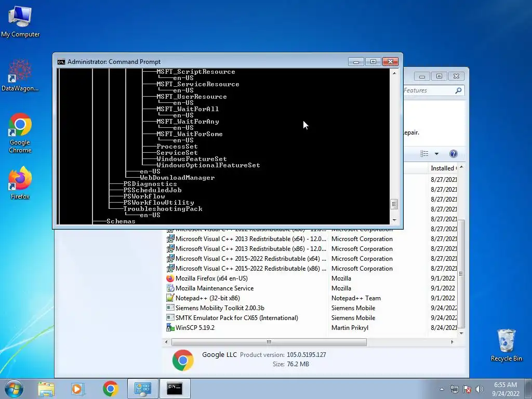Open the Firefox desktop shortcut
The image size is (532, 399).
point(20,183)
